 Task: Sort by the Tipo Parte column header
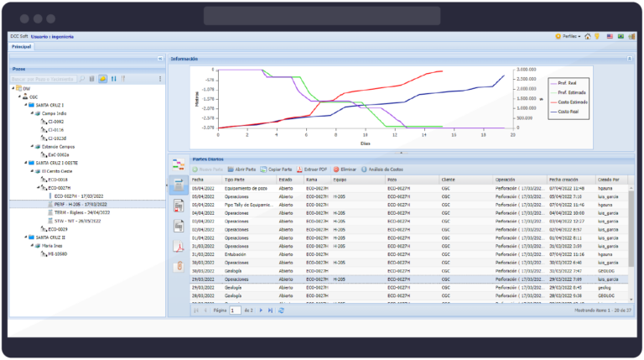(x=249, y=180)
